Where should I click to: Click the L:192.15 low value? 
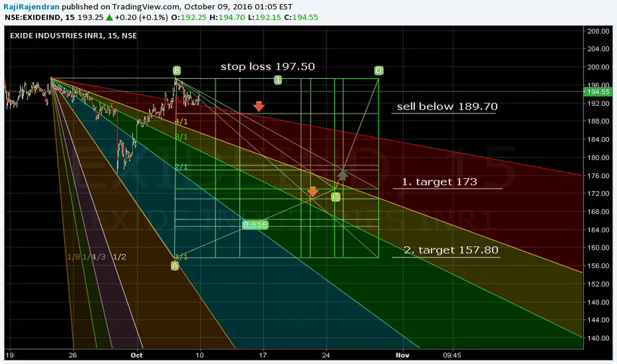[264, 17]
